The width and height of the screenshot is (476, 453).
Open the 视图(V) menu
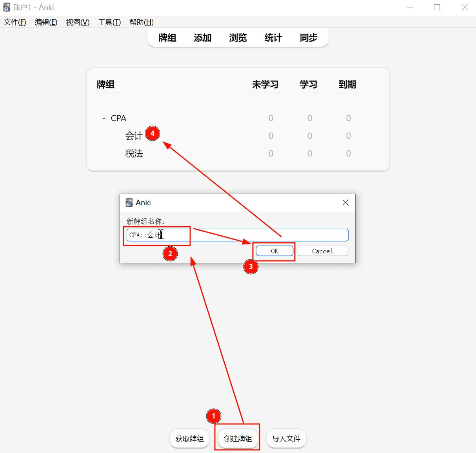[x=78, y=22]
